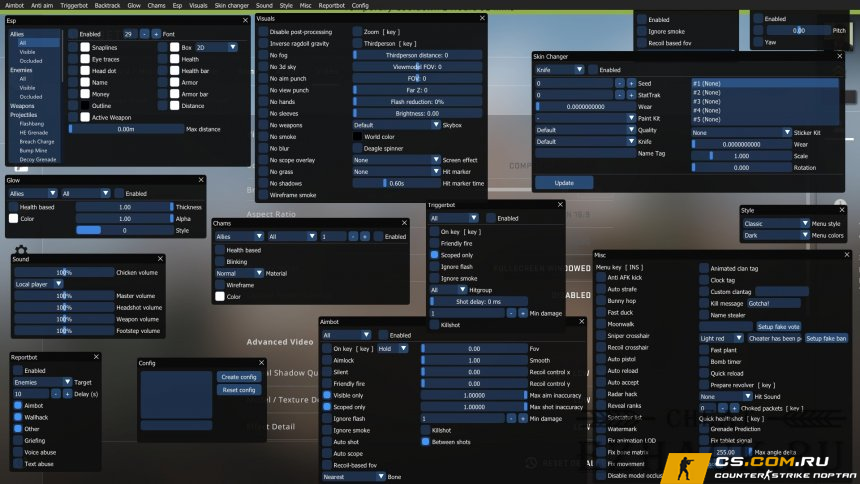Close the Sound window

160,258
